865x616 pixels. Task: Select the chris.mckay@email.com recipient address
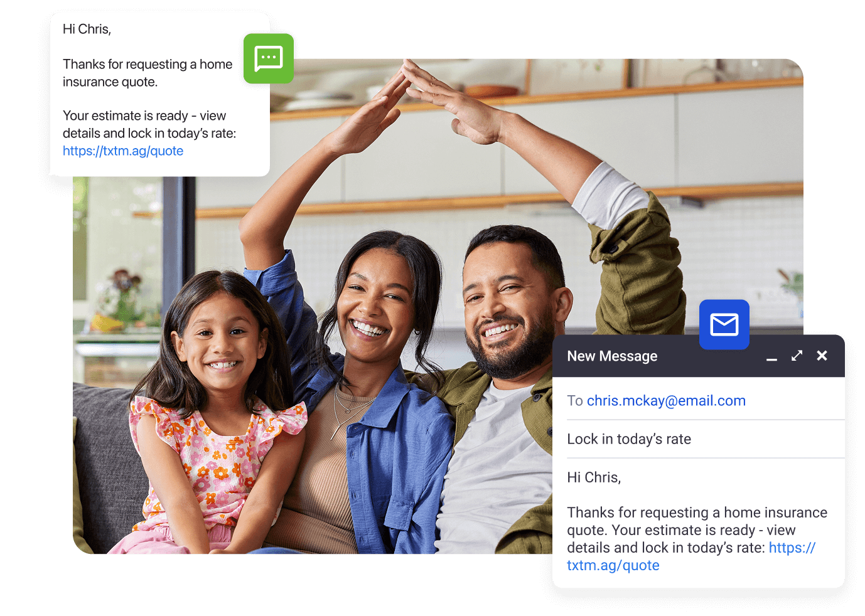666,400
